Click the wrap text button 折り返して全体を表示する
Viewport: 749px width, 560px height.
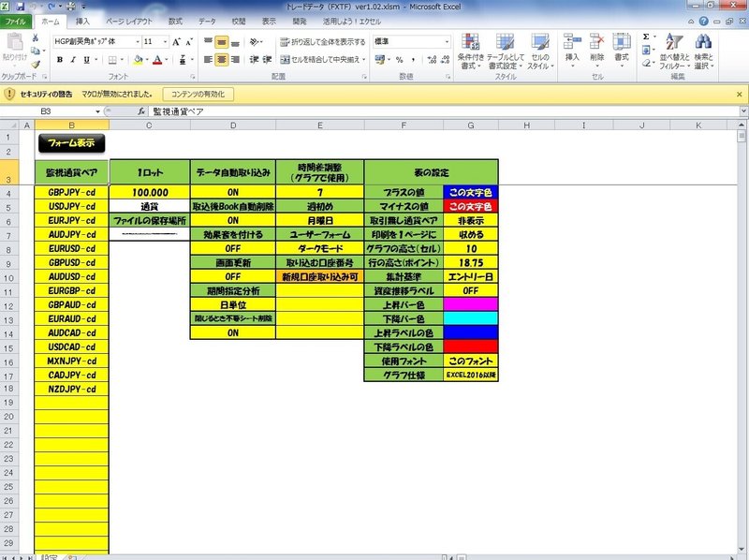pyautogui.click(x=322, y=42)
